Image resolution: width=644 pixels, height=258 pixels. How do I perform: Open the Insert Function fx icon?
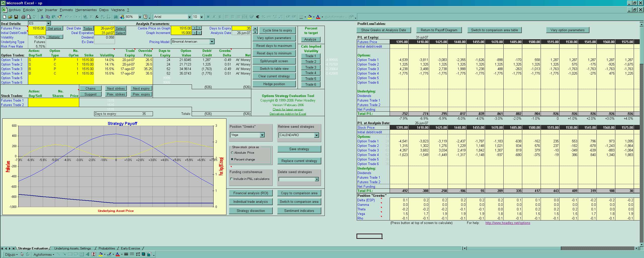coord(97,17)
